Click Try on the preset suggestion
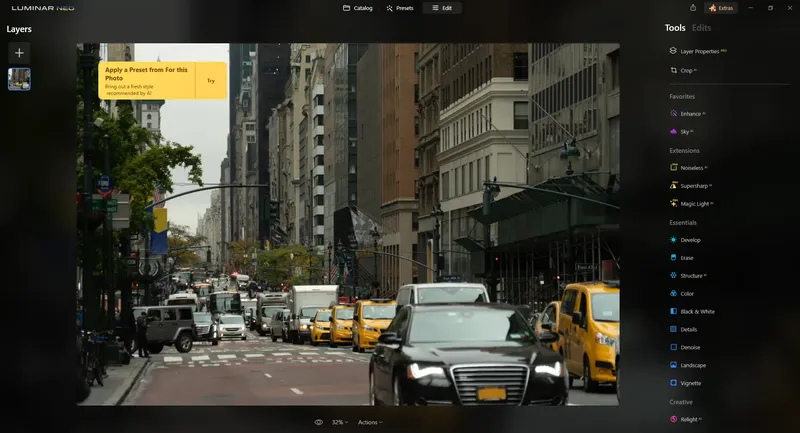 tap(211, 81)
